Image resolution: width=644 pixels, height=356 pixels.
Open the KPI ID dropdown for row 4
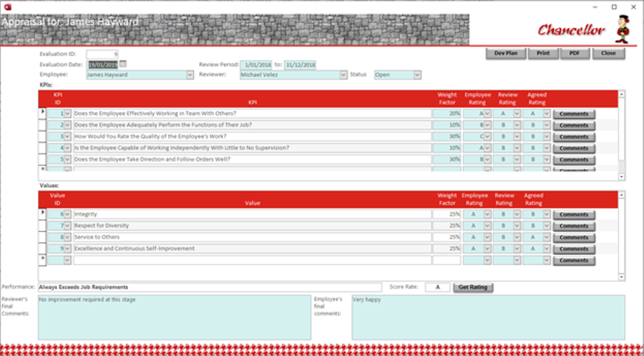(x=67, y=148)
